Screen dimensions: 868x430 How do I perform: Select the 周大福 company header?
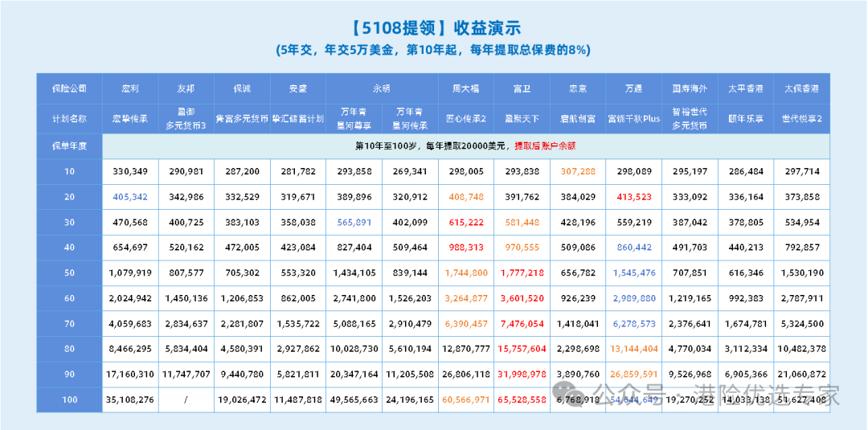point(466,88)
